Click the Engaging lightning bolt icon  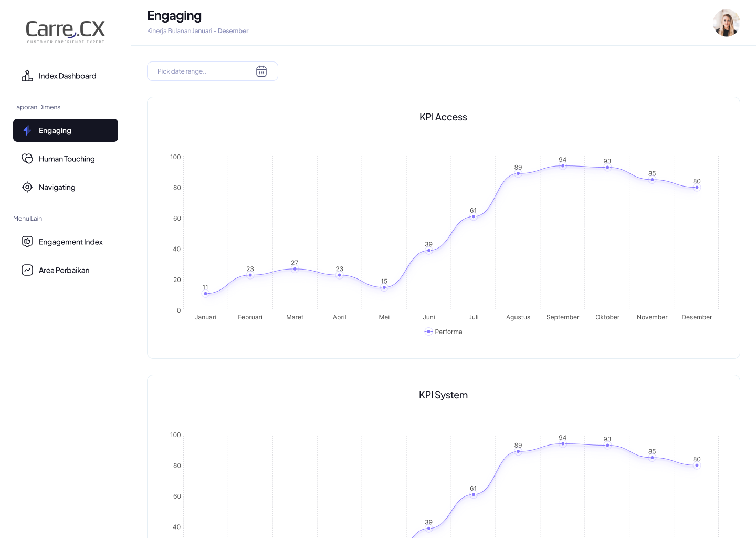[27, 130]
